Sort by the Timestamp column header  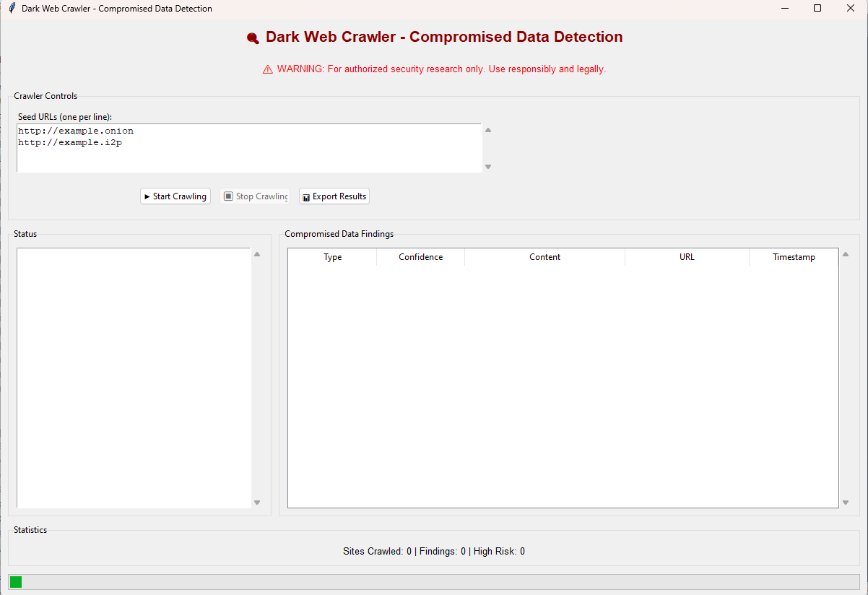794,257
